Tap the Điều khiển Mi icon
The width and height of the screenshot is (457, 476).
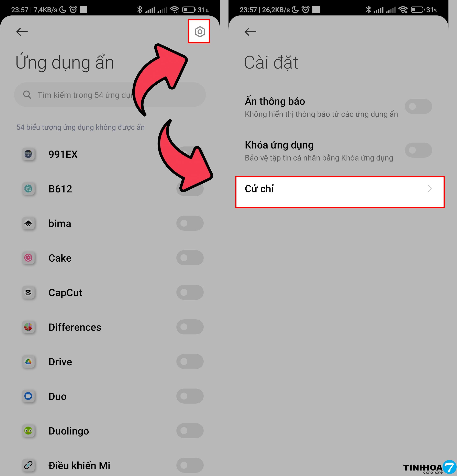pyautogui.click(x=29, y=465)
